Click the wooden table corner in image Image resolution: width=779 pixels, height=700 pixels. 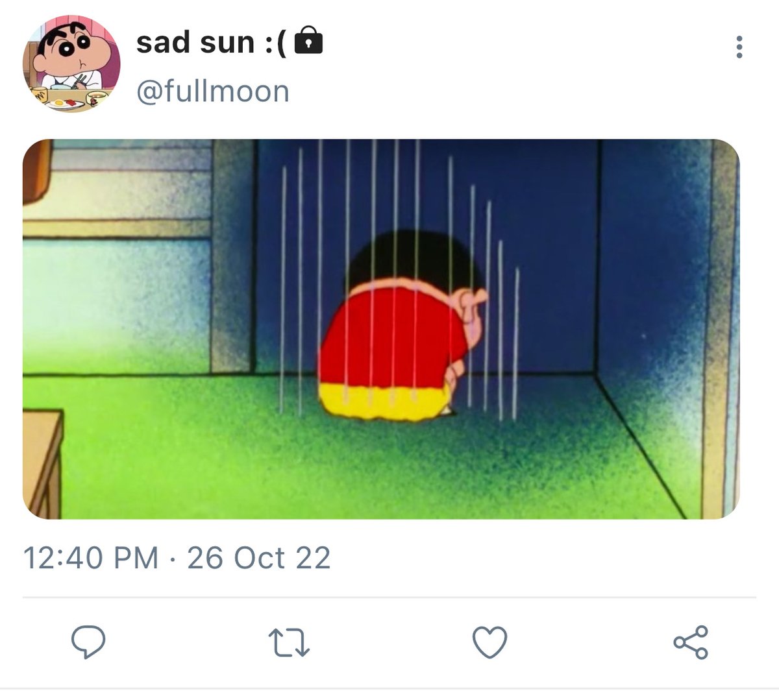(42, 464)
